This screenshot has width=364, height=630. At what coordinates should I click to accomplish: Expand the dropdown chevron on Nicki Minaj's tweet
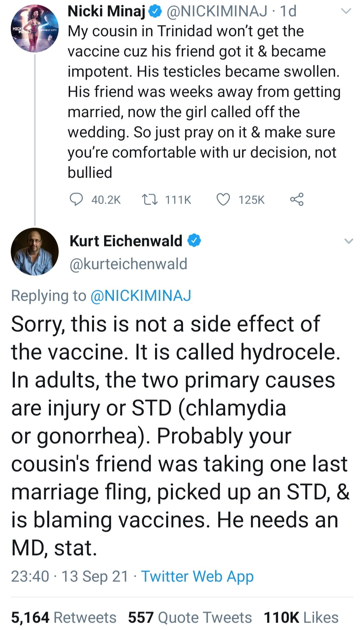click(x=346, y=11)
